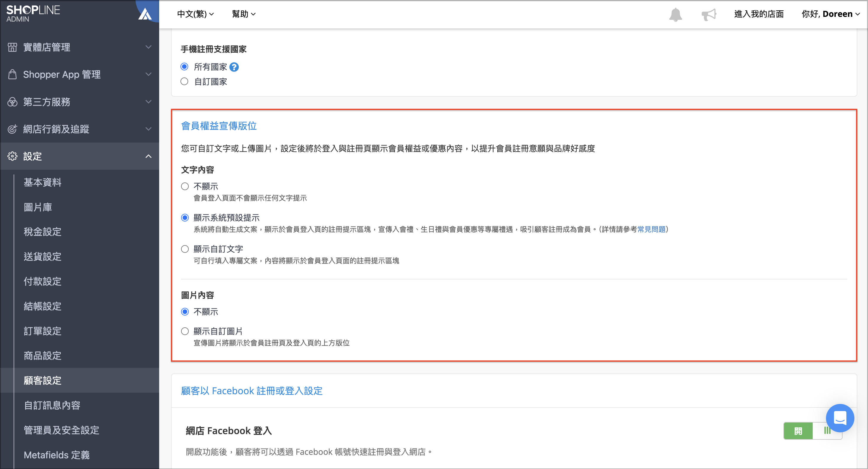Open 訂單設定 in sidebar
This screenshot has height=469, width=868.
tap(43, 331)
